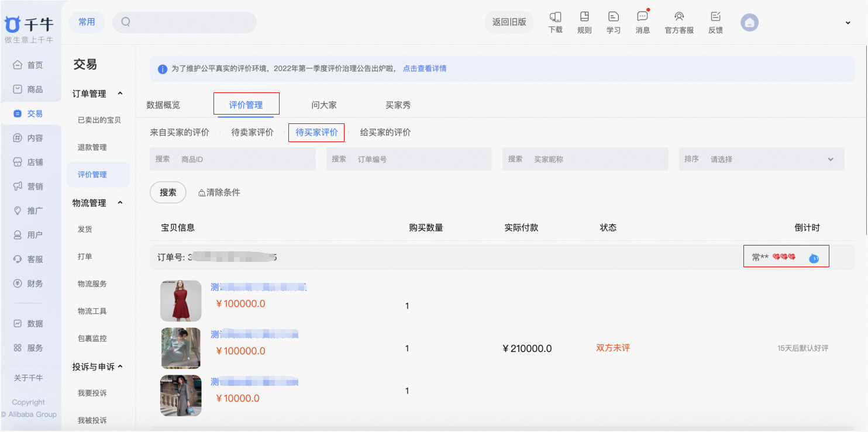This screenshot has width=868, height=432.
Task: Click the blue chat icon beside buyer 常**
Action: (814, 258)
